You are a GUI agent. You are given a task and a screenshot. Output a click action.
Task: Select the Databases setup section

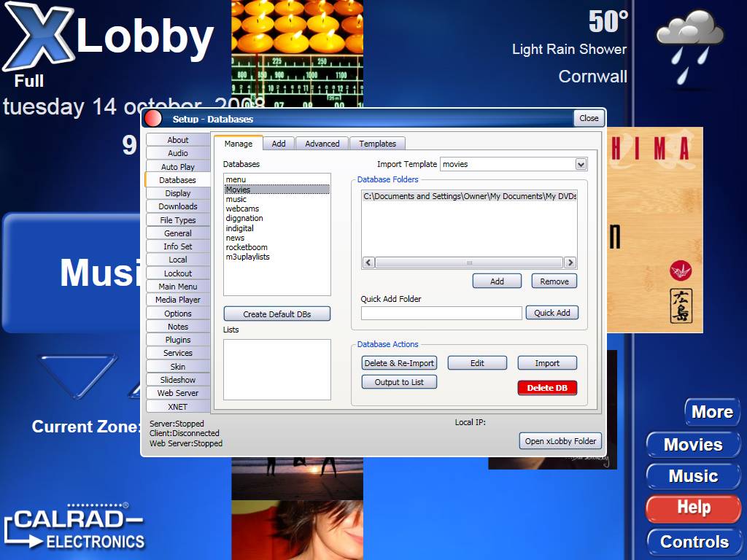point(177,180)
